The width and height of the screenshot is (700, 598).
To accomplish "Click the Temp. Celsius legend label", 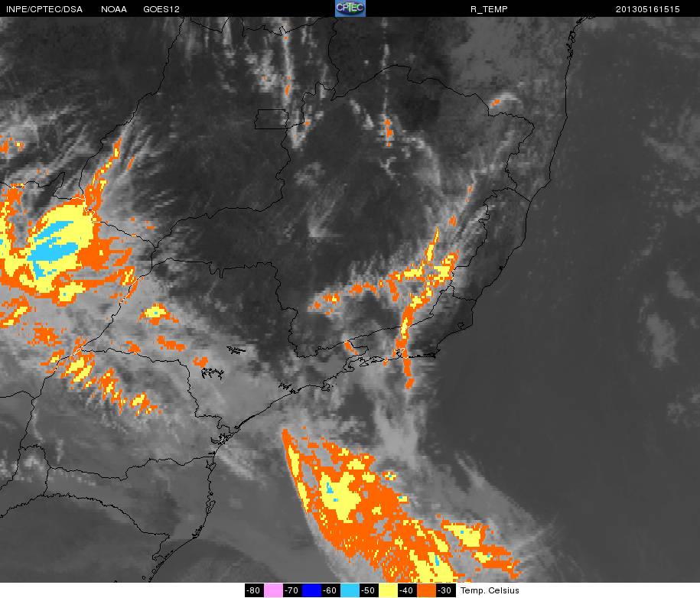I will coord(490,590).
